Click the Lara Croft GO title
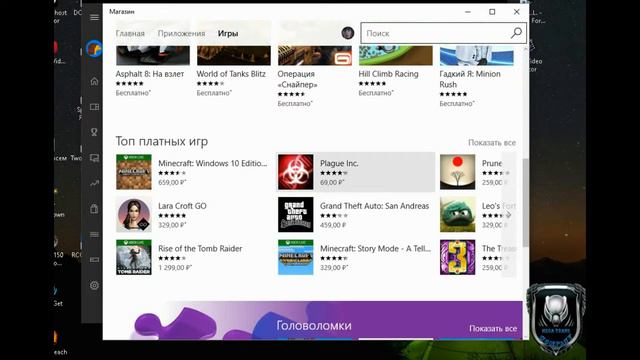This screenshot has height=360, width=640. 182,206
